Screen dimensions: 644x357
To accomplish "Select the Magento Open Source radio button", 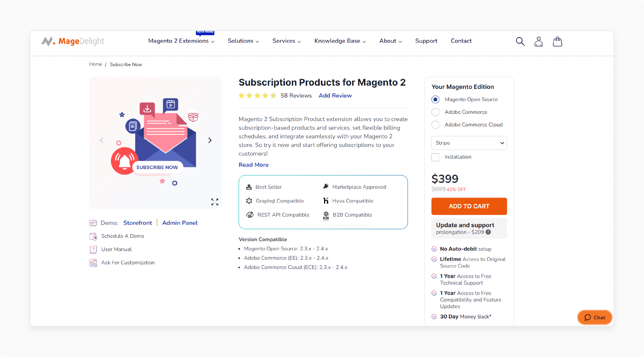I will point(436,99).
